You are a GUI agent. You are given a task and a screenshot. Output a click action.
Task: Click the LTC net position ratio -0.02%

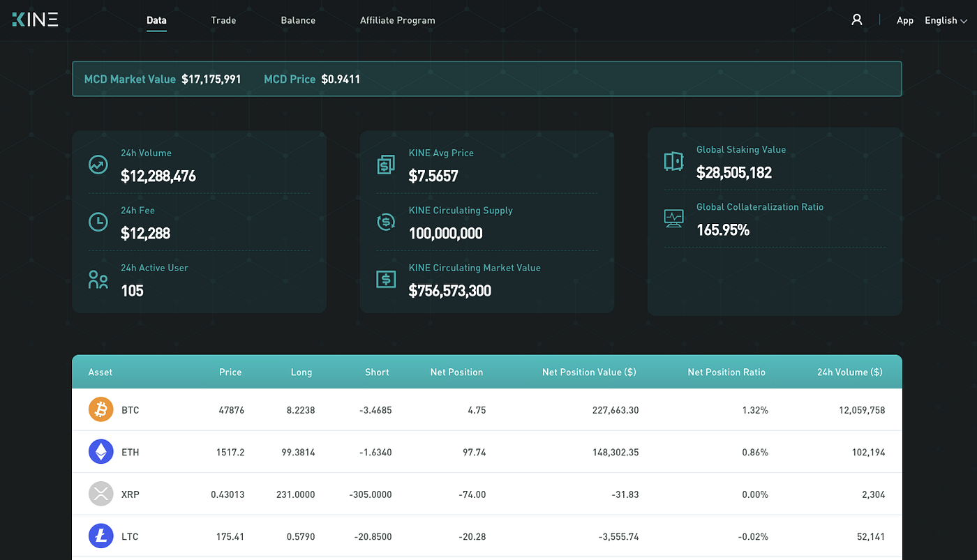[x=754, y=536]
